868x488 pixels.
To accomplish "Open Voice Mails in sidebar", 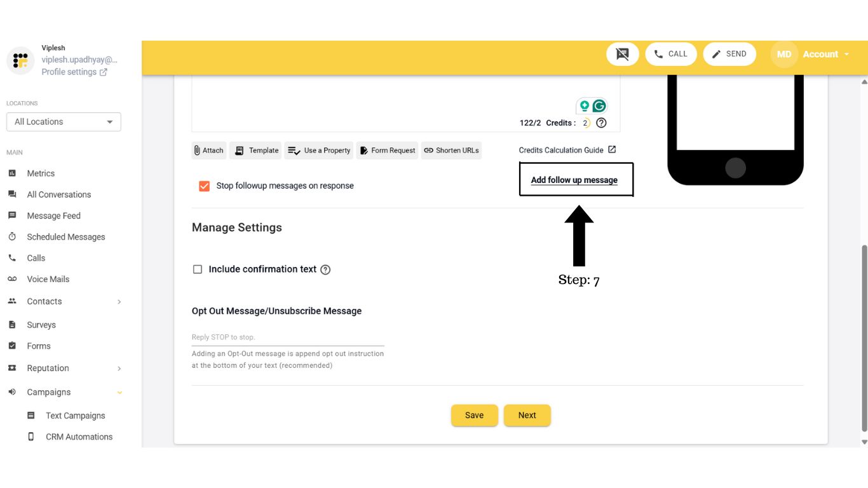I will click(x=48, y=279).
